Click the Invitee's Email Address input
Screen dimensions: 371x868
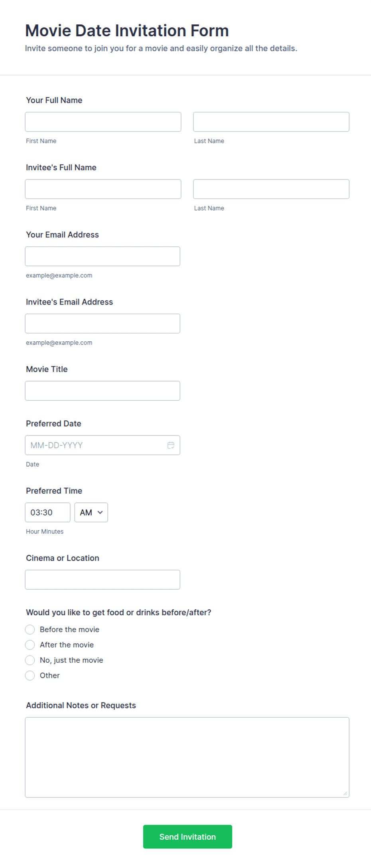pos(103,323)
